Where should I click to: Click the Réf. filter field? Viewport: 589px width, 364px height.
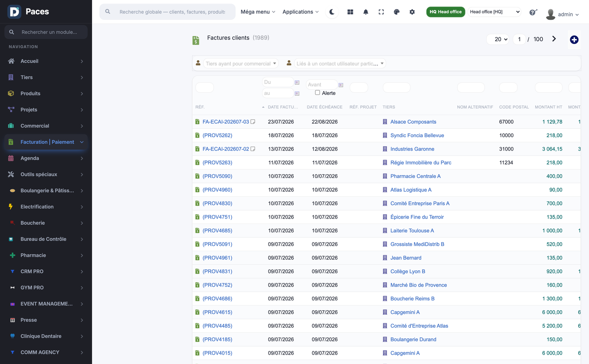point(205,88)
